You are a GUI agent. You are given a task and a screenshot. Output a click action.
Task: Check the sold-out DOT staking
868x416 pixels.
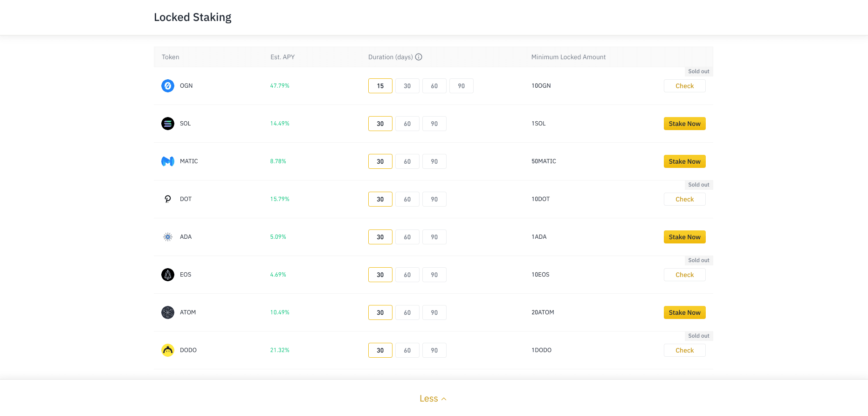point(684,199)
